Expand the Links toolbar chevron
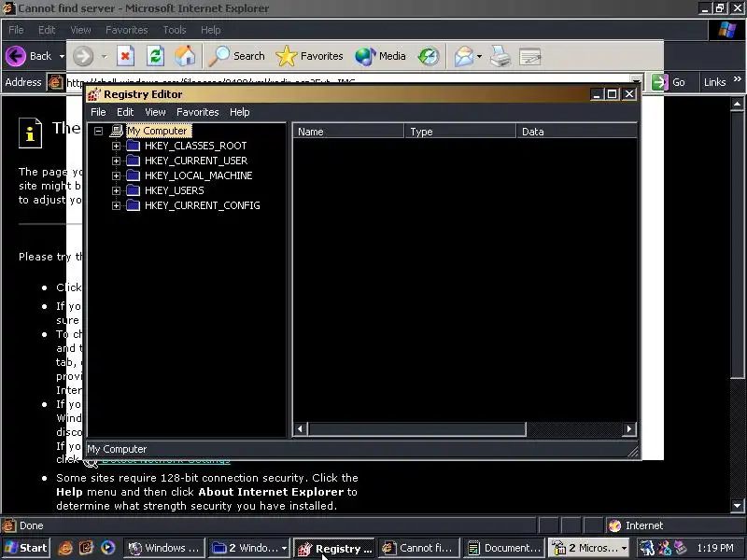 (738, 79)
